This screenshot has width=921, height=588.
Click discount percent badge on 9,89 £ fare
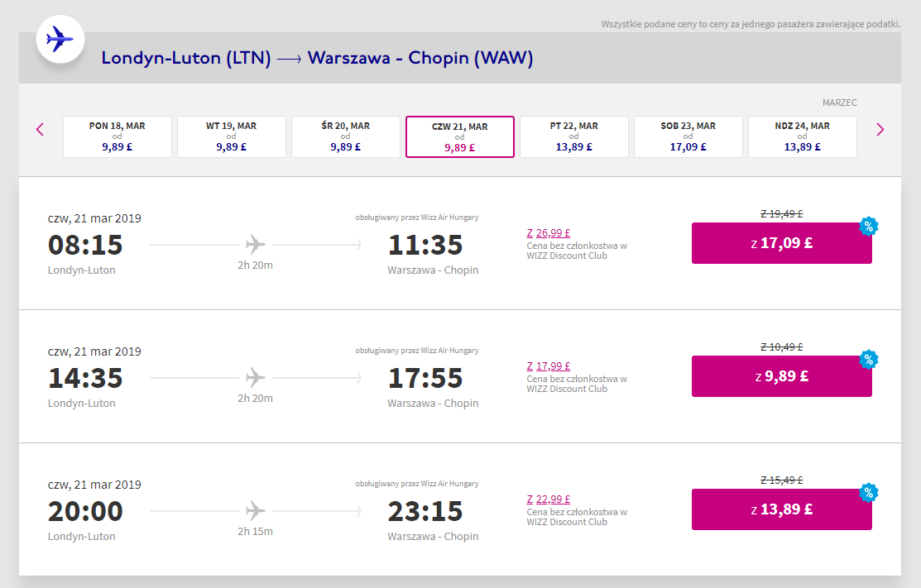[868, 360]
